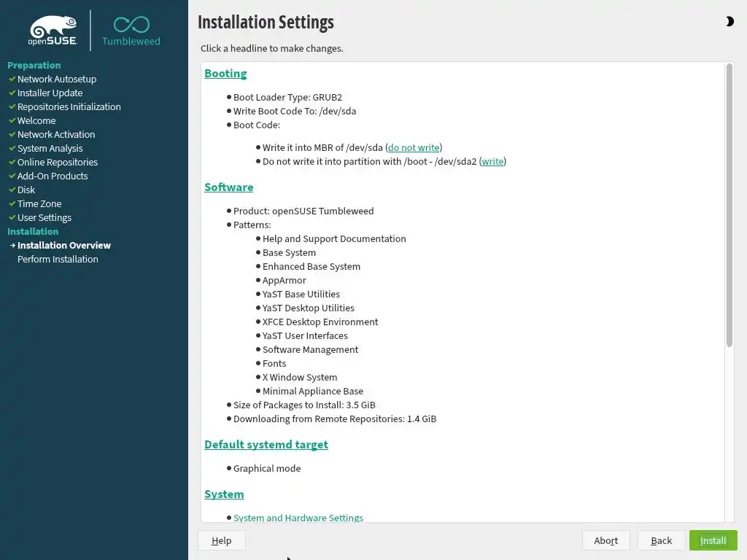
Task: Click 'X Window System' pattern entry
Action: [x=300, y=377]
